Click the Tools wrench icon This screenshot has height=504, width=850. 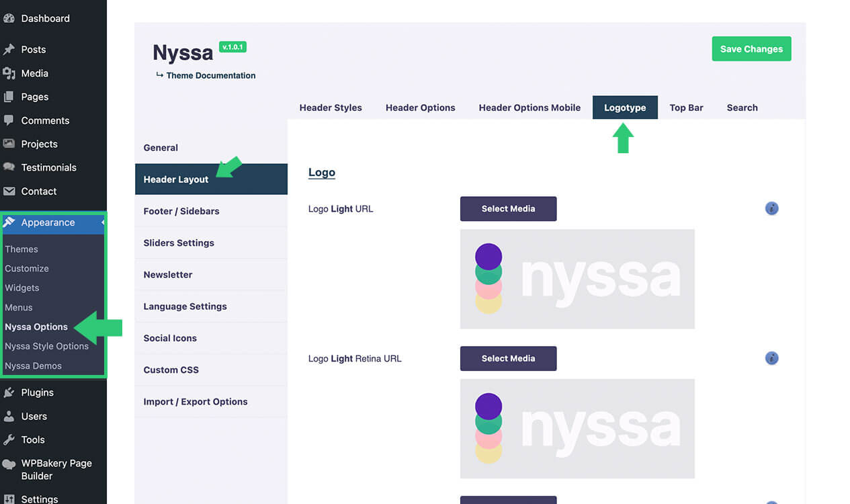9,440
